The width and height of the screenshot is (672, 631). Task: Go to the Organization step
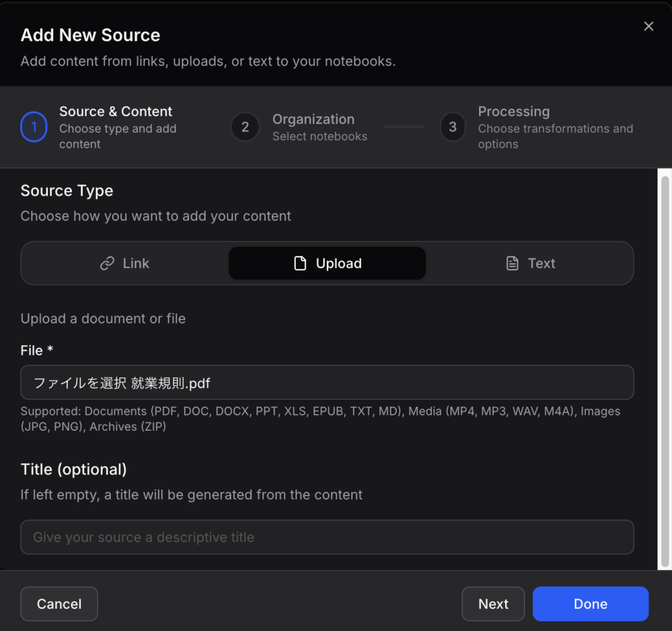313,127
